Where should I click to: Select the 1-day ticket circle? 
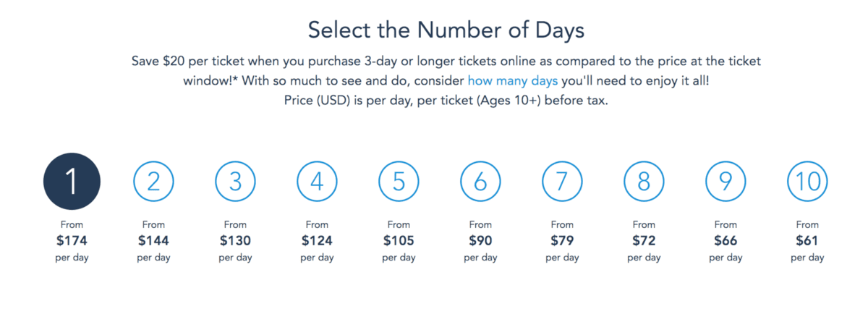[72, 181]
